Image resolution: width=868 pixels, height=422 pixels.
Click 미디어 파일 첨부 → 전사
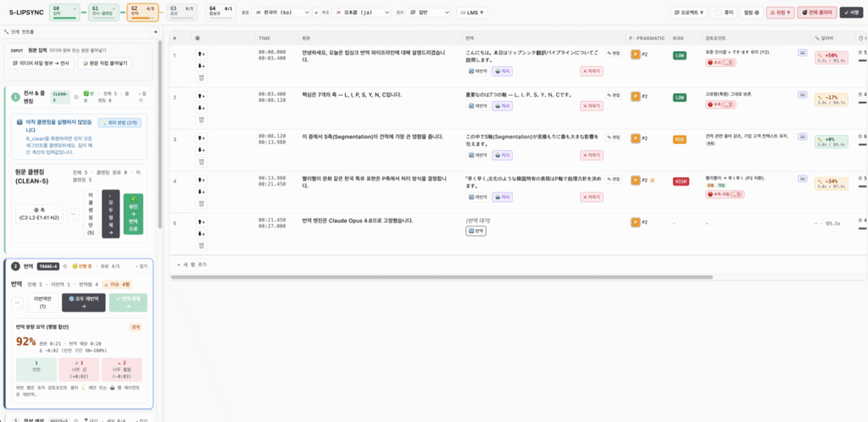42,64
